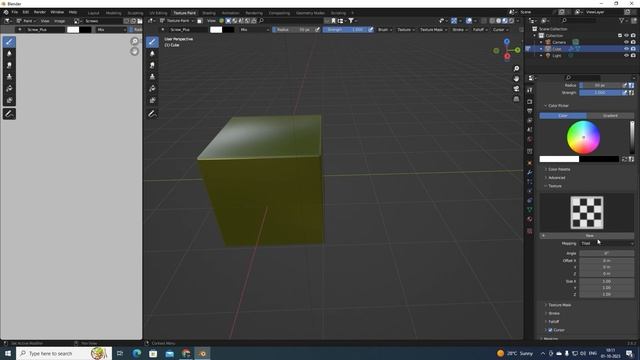Open the Brush popover in viewport header
This screenshot has height=360, width=640.
[x=384, y=30]
